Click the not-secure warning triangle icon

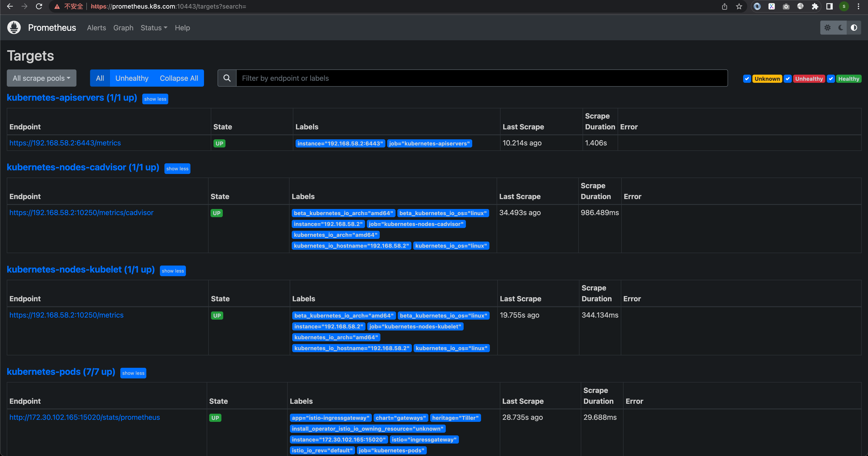click(57, 6)
